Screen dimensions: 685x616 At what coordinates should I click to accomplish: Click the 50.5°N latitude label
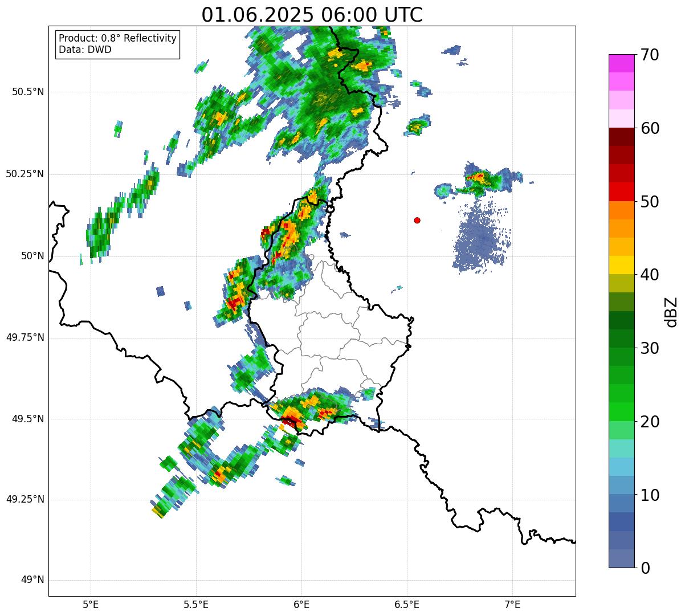[28, 92]
